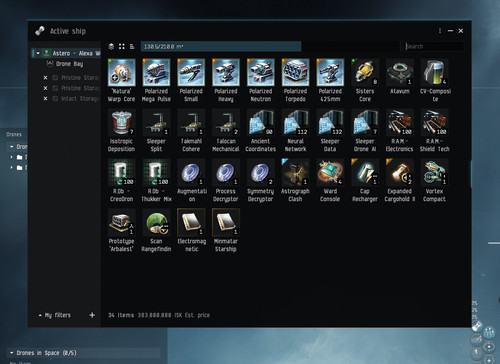Select the Polarized Neutron item
Screen dimensions: 500x364
click(x=261, y=80)
